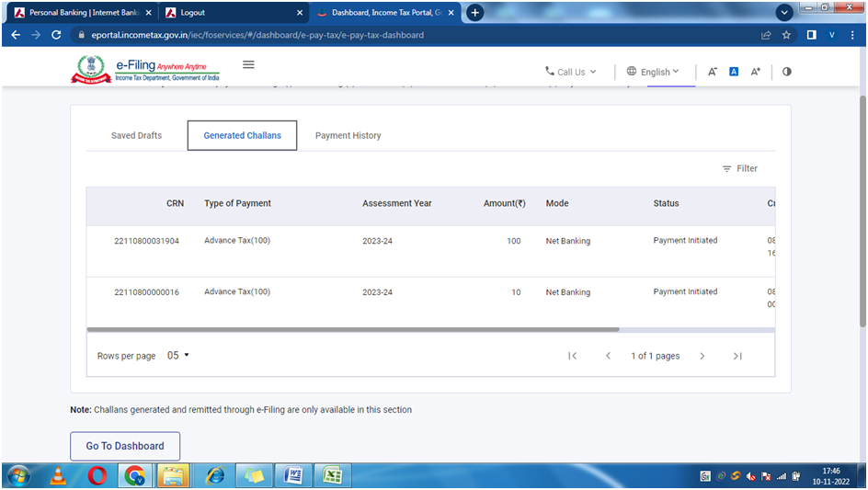Open the hamburger menu next to e-Filing logo
The height and width of the screenshot is (490, 868).
[x=248, y=65]
